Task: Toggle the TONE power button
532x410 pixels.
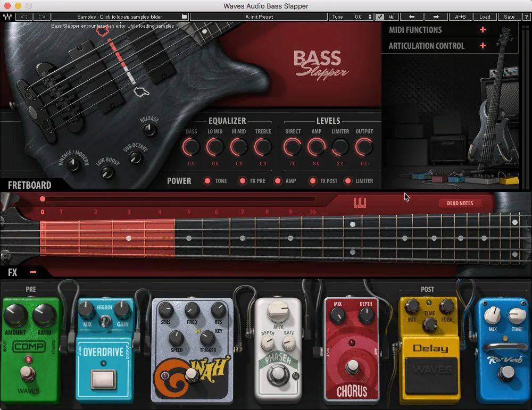Action: pyautogui.click(x=207, y=181)
